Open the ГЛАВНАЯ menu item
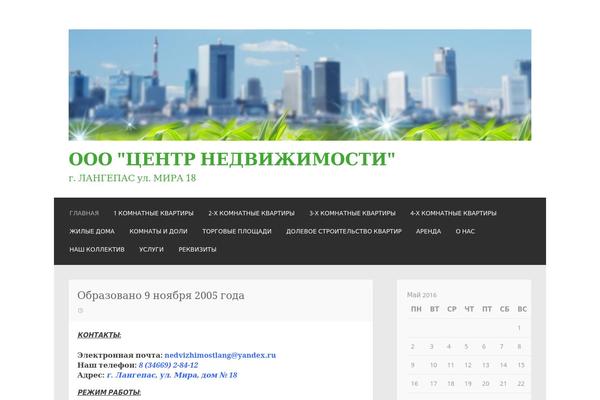Screen dimensions: 600x400 (84, 213)
